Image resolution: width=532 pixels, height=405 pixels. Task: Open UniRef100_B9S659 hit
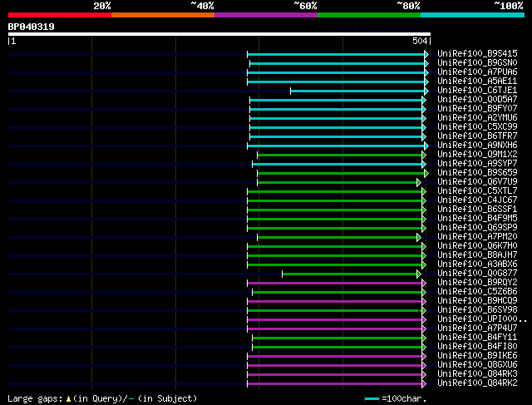tap(477, 172)
